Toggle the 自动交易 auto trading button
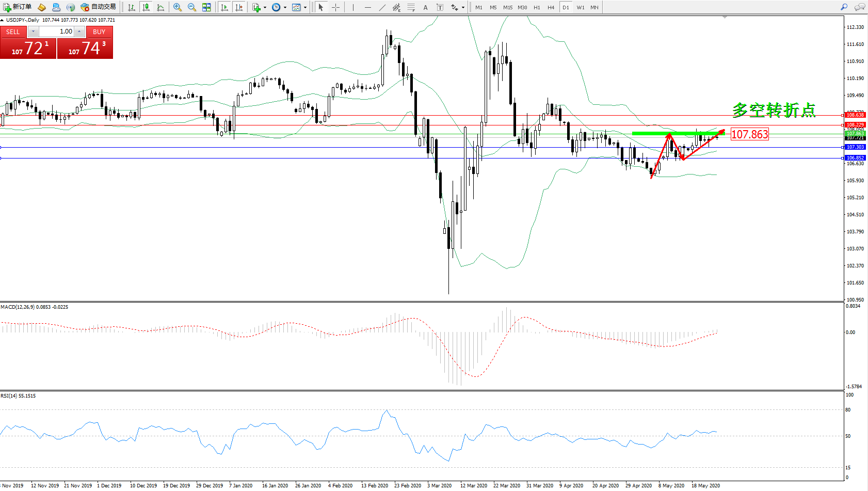This screenshot has height=491, width=868. [x=99, y=7]
